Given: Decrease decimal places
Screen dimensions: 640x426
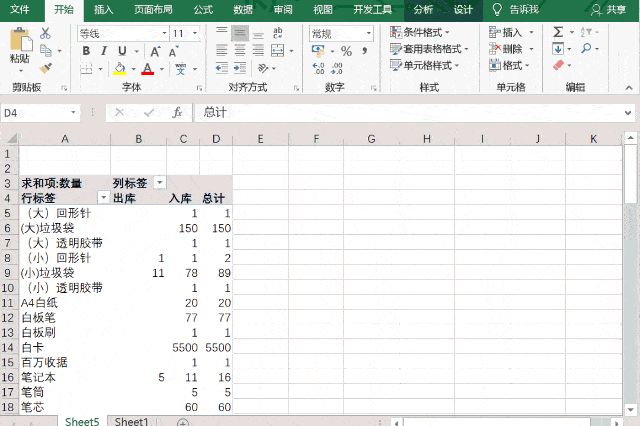Looking at the screenshot, I should [x=337, y=69].
